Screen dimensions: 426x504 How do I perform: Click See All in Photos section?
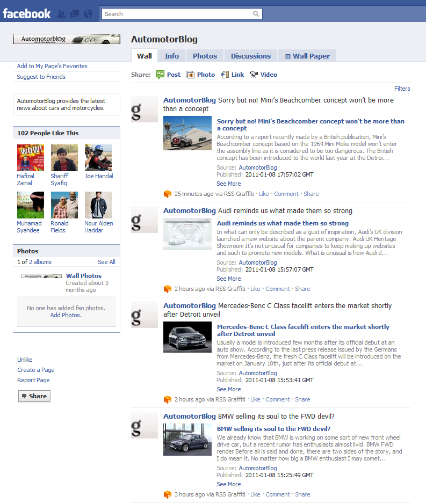coord(106,262)
